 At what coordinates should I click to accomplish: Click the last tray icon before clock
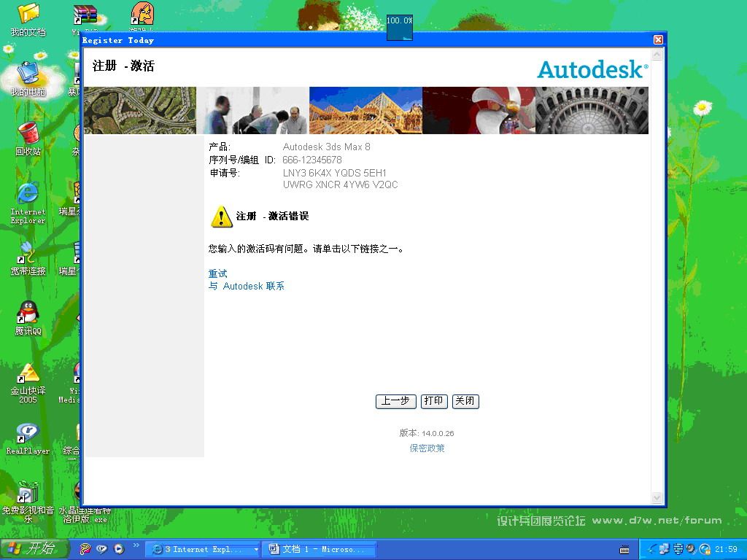point(705,549)
